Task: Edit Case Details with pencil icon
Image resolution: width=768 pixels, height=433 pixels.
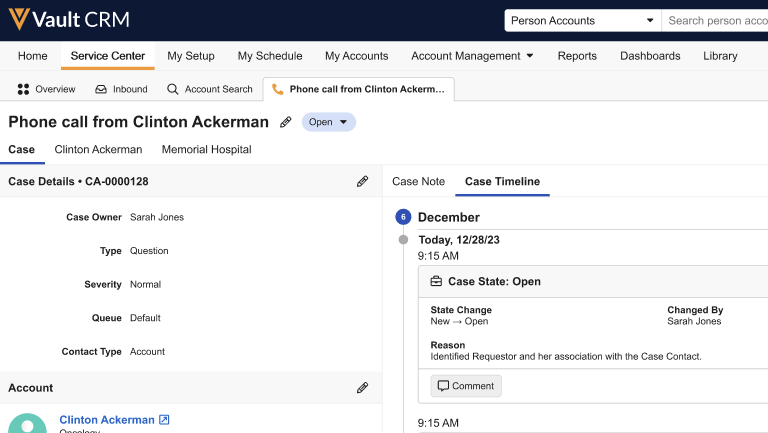Action: click(362, 181)
